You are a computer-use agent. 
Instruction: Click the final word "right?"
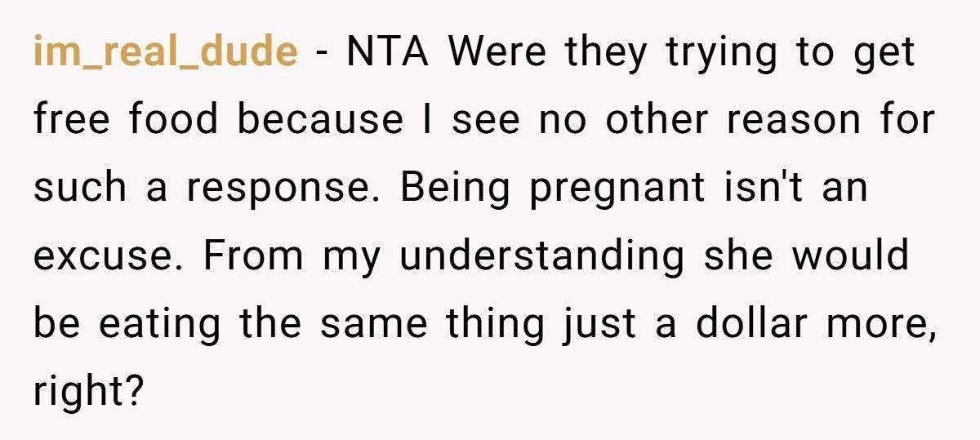pos(89,392)
